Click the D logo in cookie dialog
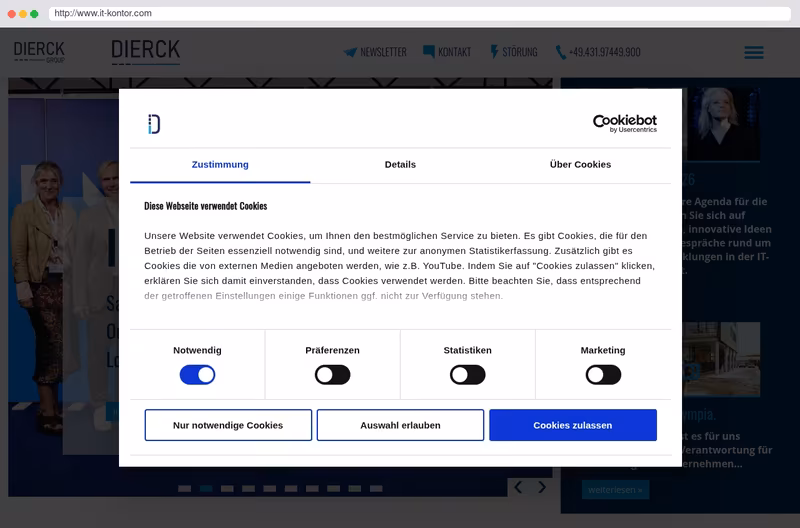This screenshot has height=528, width=800. (x=154, y=124)
